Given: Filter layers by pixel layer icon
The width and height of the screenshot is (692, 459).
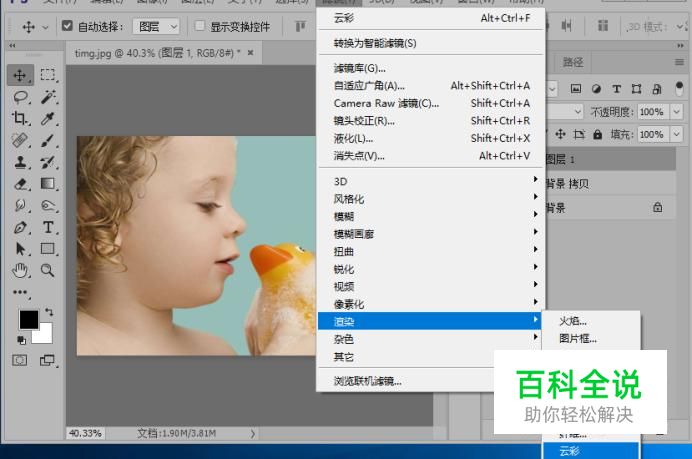Looking at the screenshot, I should coord(576,89).
